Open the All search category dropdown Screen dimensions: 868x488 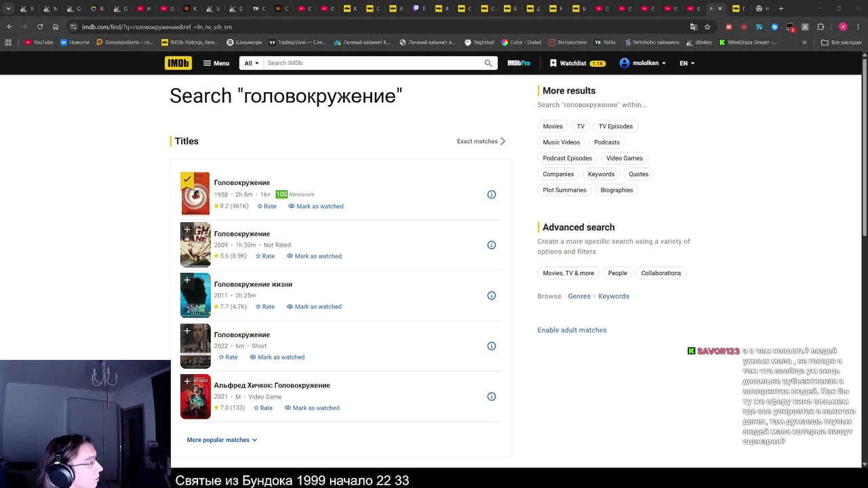pos(252,63)
